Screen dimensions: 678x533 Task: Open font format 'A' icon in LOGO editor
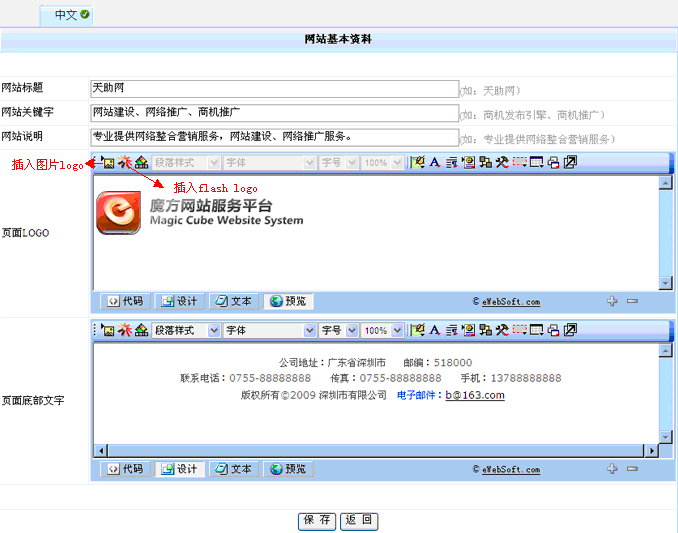tap(435, 163)
